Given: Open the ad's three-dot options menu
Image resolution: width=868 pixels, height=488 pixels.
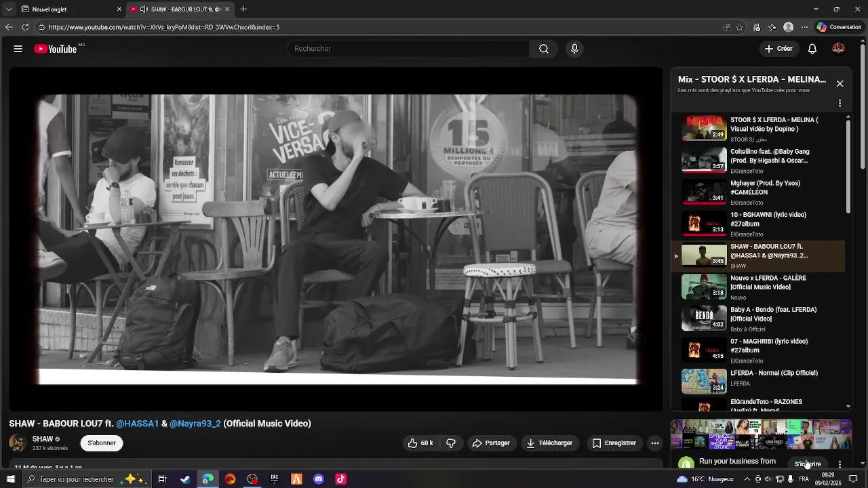Looking at the screenshot, I should [840, 464].
